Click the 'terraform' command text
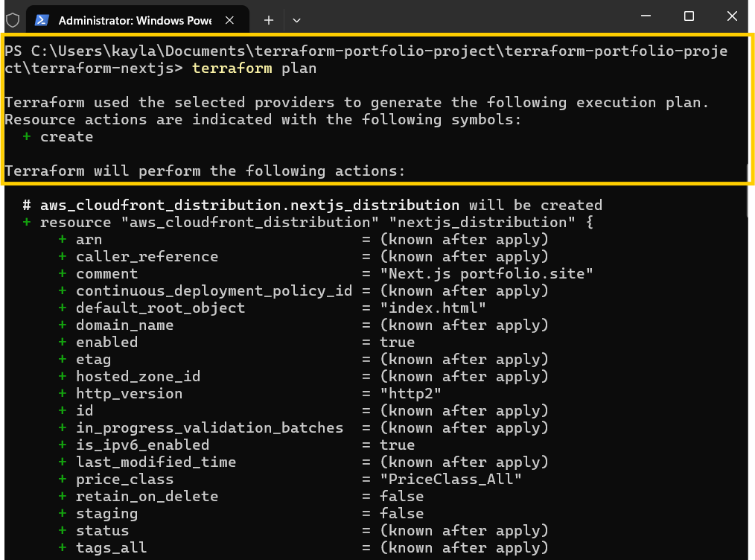 tap(232, 69)
